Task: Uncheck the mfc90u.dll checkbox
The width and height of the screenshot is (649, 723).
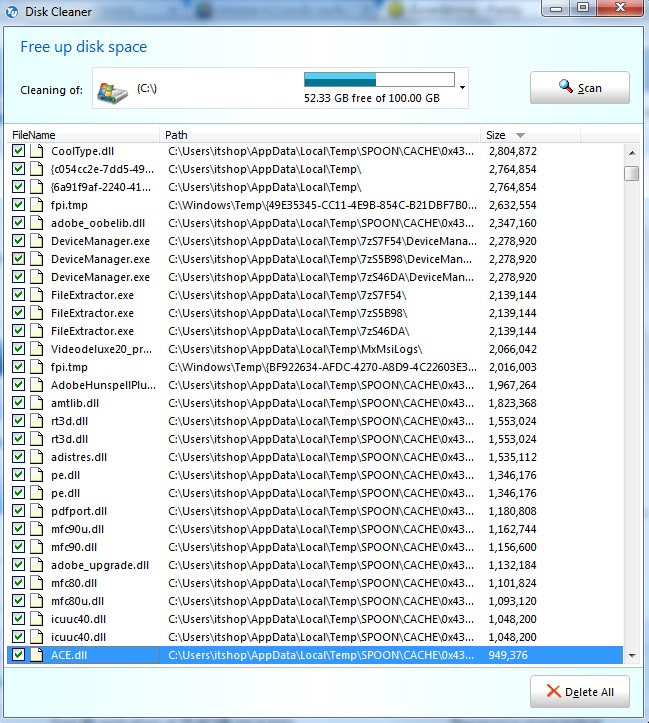Action: [18, 528]
